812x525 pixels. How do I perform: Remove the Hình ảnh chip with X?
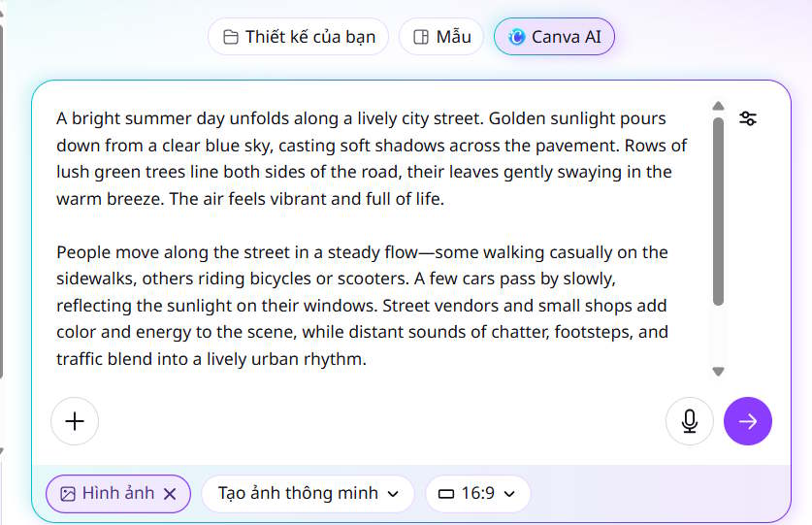(x=170, y=494)
